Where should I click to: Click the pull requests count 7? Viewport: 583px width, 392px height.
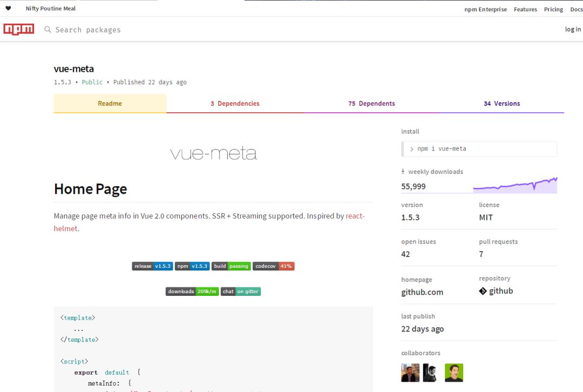point(481,254)
